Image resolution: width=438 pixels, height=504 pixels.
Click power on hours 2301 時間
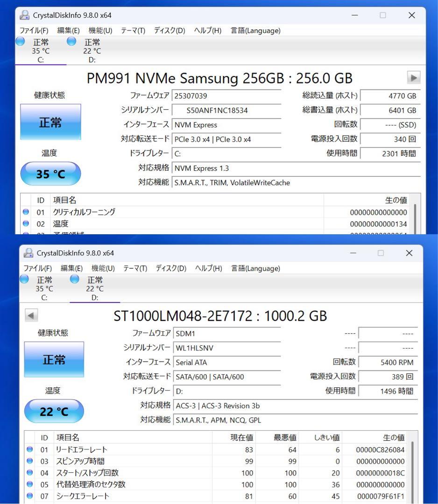tap(390, 154)
